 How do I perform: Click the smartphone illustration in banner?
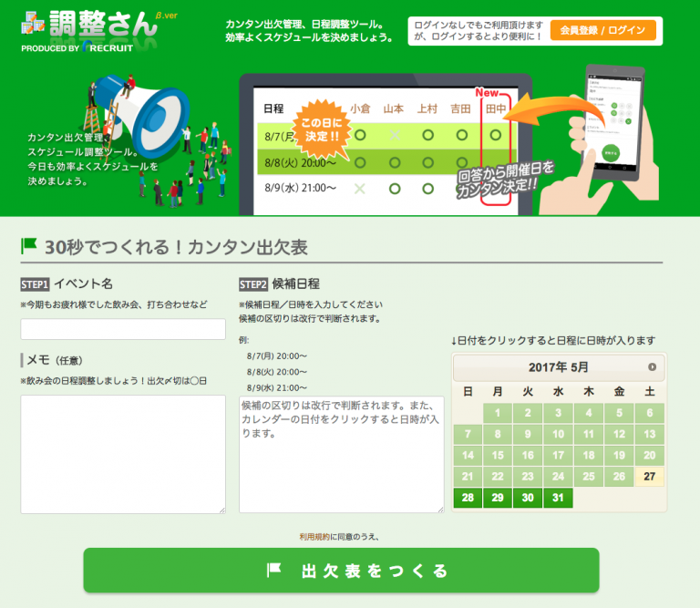tap(613, 123)
